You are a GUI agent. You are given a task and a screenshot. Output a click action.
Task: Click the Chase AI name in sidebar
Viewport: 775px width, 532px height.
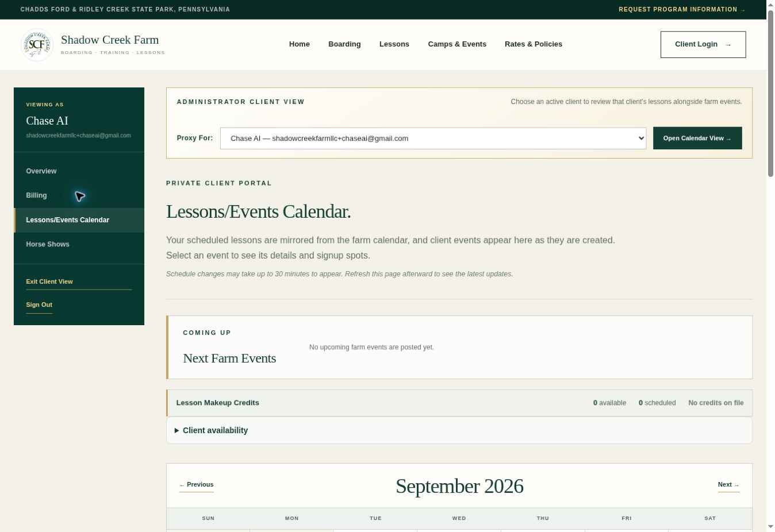pyautogui.click(x=47, y=121)
